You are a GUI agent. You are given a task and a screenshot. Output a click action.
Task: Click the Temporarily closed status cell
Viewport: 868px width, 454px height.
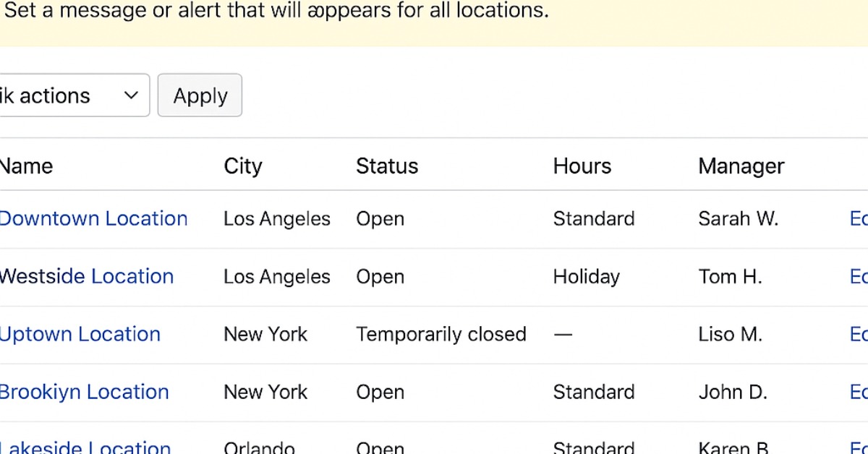tap(441, 334)
